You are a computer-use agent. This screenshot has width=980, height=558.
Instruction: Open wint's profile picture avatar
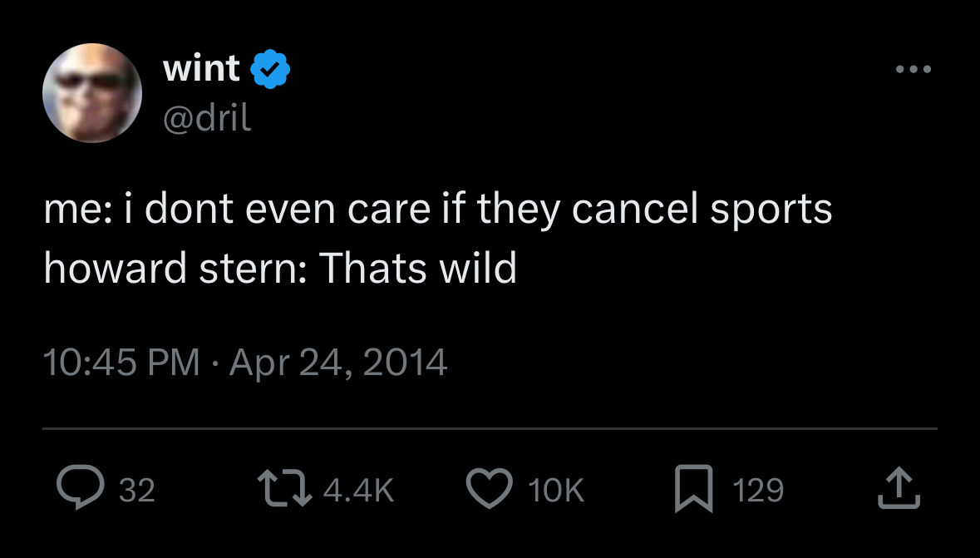tap(92, 93)
